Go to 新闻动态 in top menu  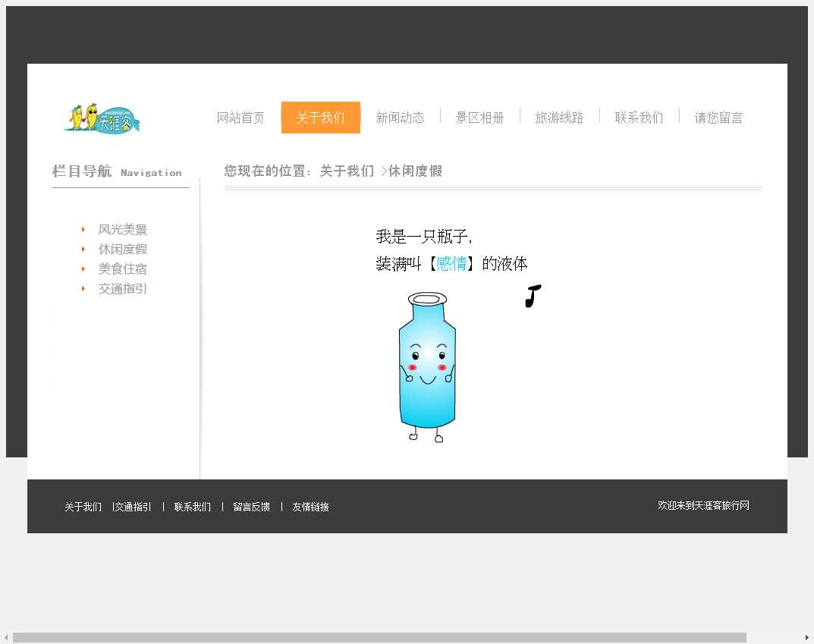click(400, 118)
